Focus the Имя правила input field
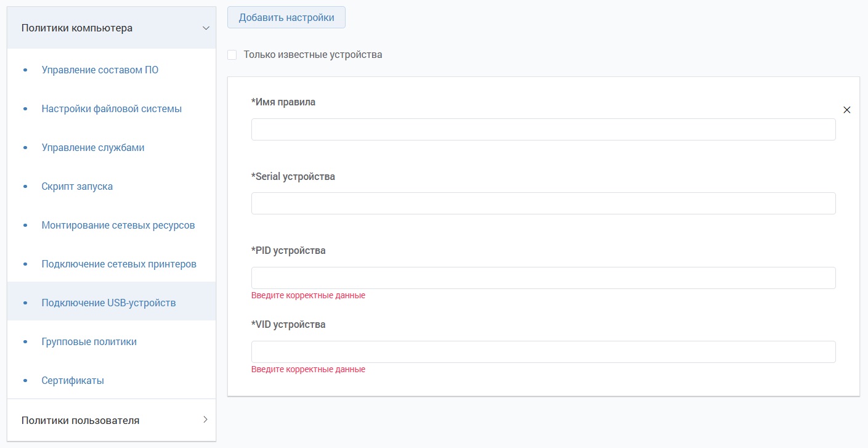 pos(543,129)
